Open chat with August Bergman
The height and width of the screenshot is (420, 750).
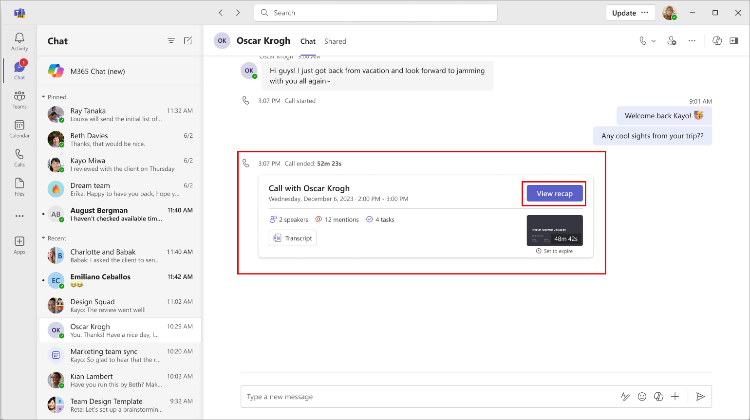coord(120,214)
